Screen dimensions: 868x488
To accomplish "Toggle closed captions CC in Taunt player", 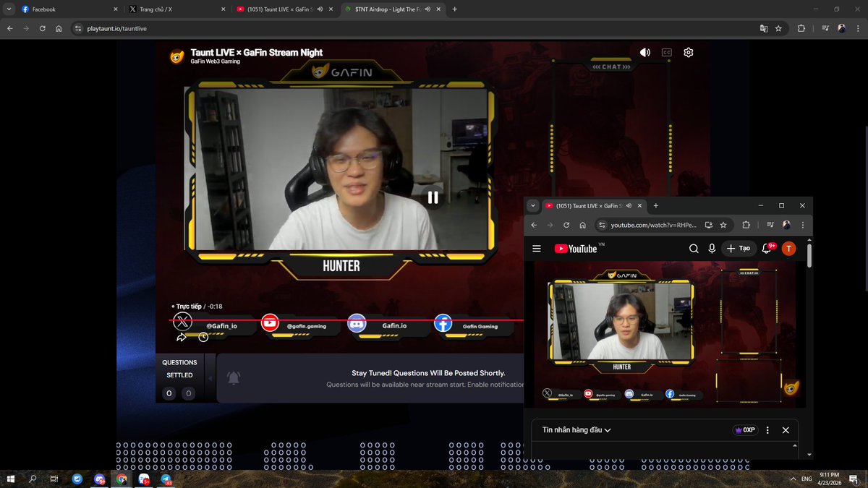I will (667, 53).
